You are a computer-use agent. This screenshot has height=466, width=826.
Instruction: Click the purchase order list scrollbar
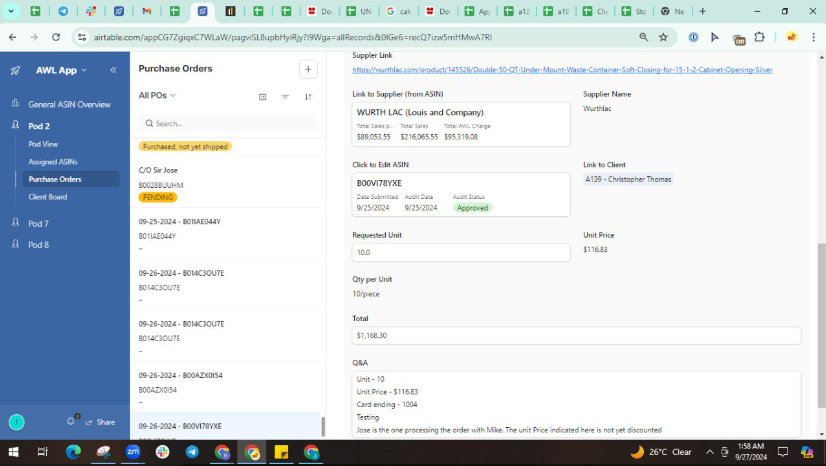pos(323,426)
